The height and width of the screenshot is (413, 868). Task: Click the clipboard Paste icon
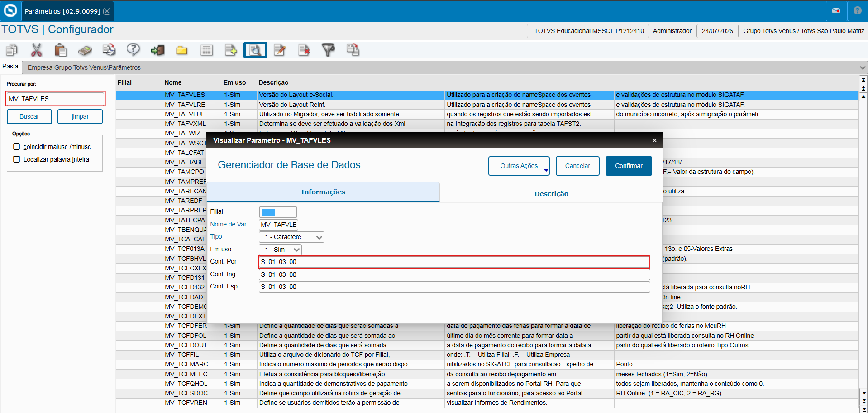click(x=61, y=50)
